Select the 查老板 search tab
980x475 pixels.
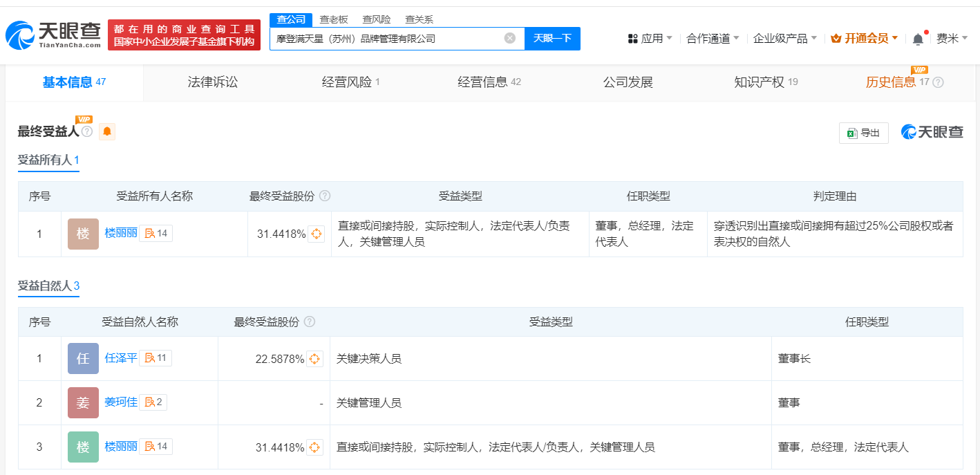[x=333, y=19]
